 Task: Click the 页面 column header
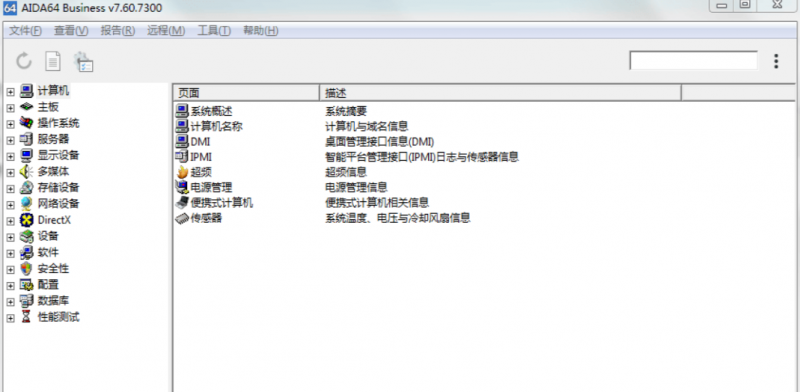[246, 93]
